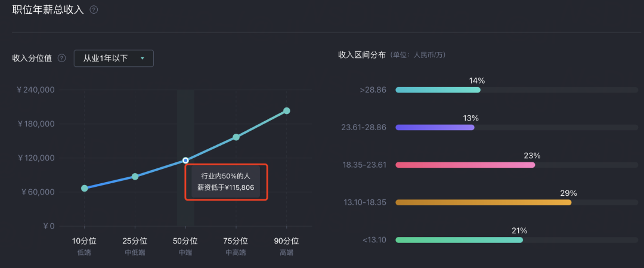Screen dimensions: 644x268
Task: Click the 23.61-28.86 purple distribution bar
Action: pyautogui.click(x=435, y=127)
